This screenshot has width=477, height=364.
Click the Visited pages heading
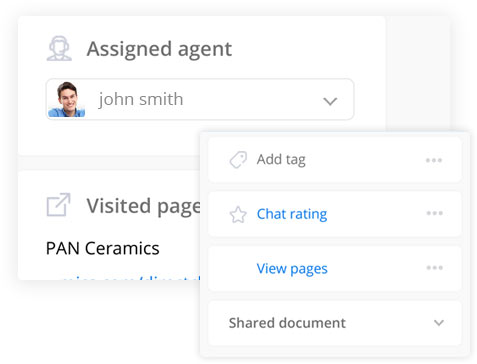[x=143, y=206]
